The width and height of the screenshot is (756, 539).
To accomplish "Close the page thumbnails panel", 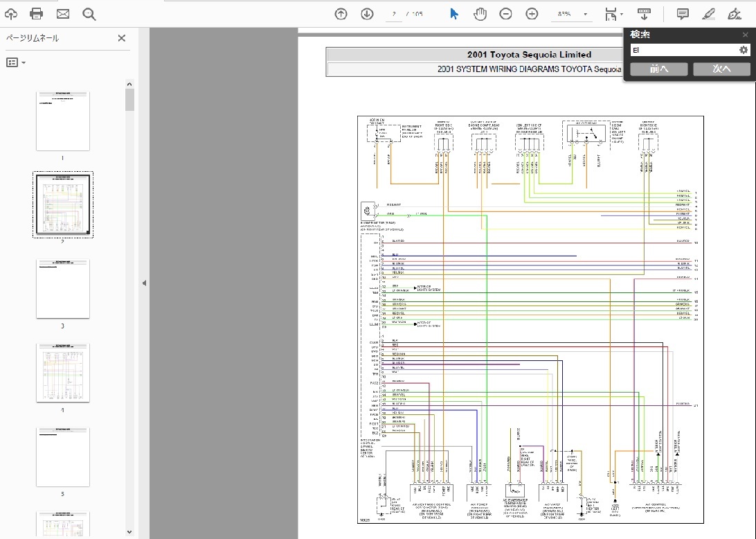I will click(122, 37).
